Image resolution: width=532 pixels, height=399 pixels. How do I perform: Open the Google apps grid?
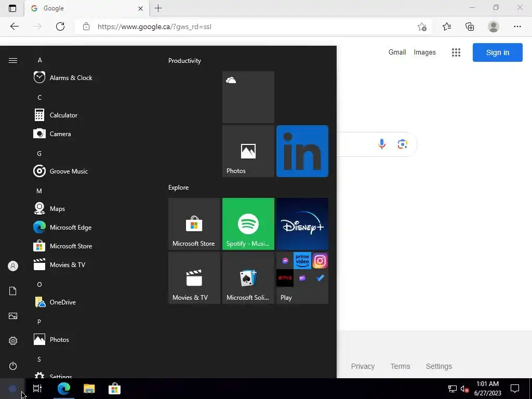point(456,52)
